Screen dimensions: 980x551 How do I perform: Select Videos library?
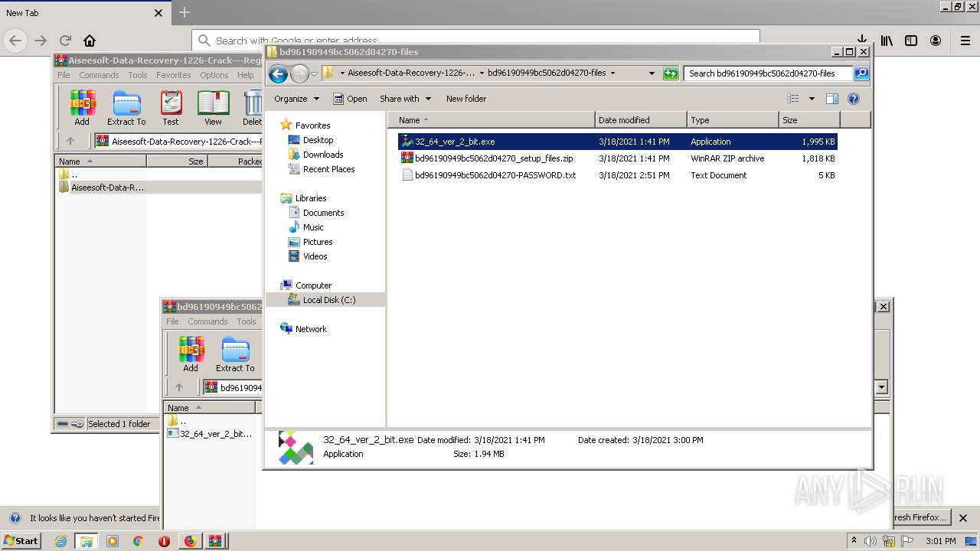(x=315, y=256)
